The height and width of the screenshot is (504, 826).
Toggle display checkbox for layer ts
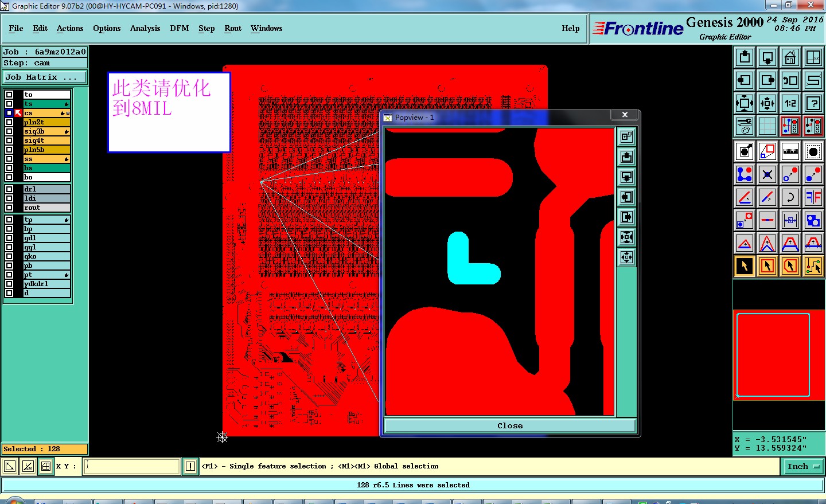coord(9,104)
